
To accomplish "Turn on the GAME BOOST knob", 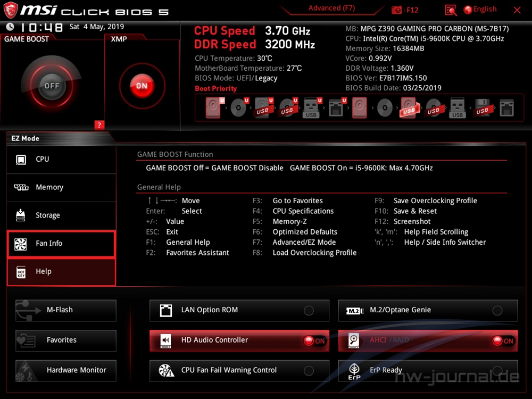I will click(x=52, y=86).
